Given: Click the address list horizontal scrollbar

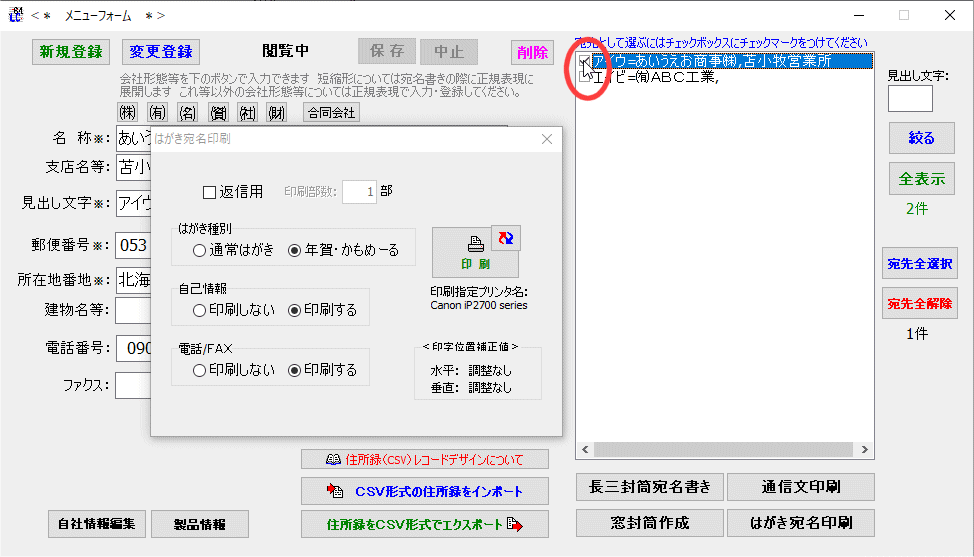Looking at the screenshot, I should [725, 449].
